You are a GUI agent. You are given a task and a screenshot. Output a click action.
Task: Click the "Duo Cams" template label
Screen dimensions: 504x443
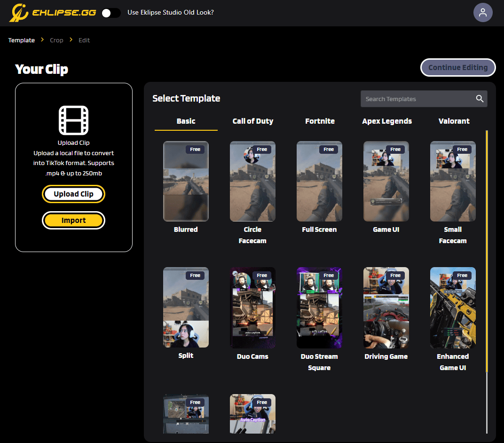coord(252,356)
